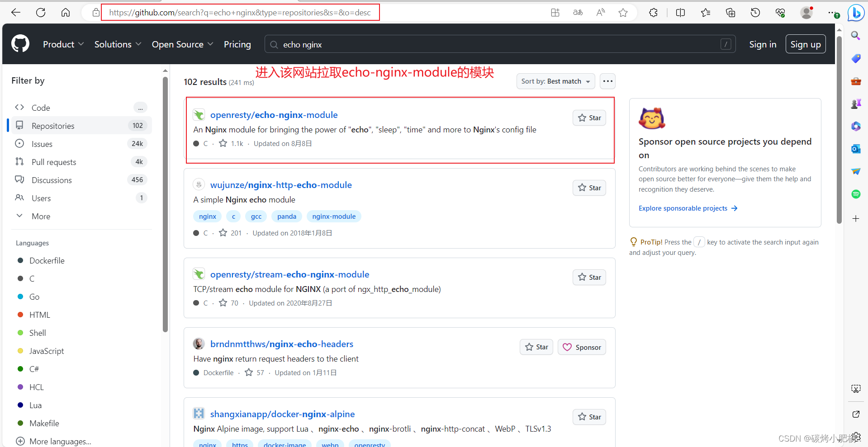This screenshot has height=447, width=868.
Task: Open the browser home page icon
Action: click(66, 13)
